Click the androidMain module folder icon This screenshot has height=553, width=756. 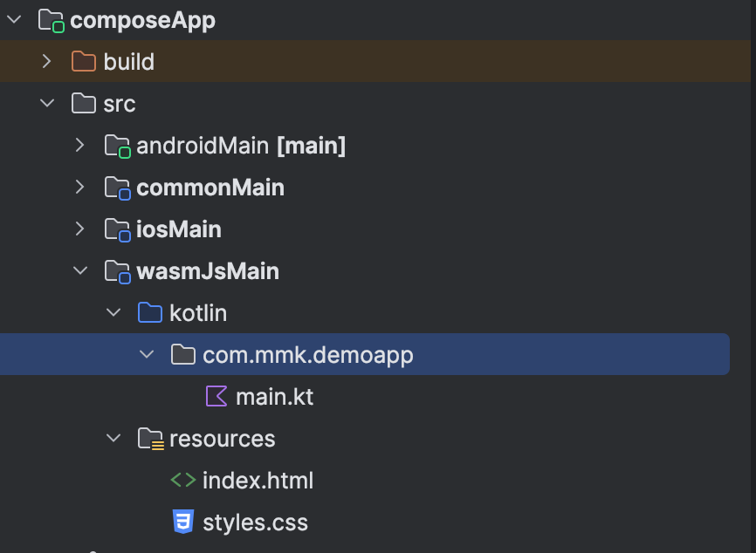coord(118,147)
